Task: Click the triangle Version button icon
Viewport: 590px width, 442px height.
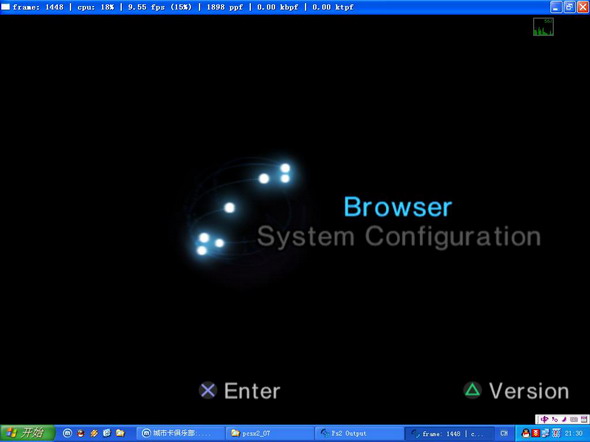Action: click(x=472, y=390)
